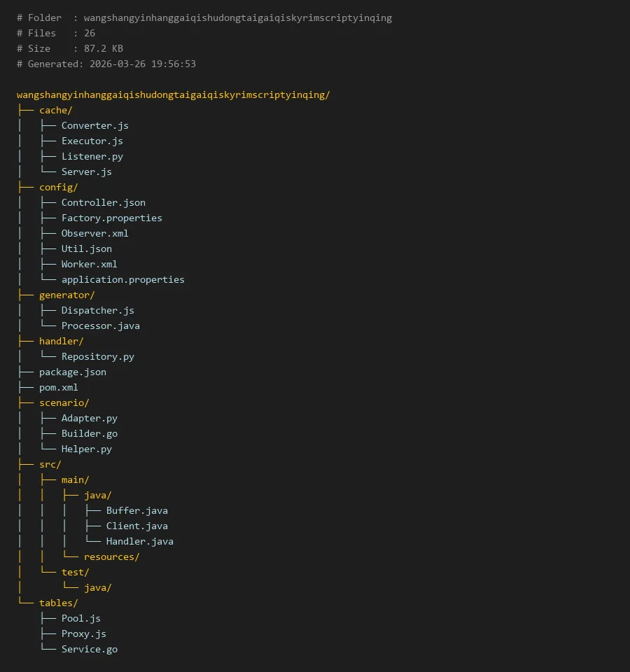Click the main/ folder under src
Viewport: 630px width, 672px height.
(x=75, y=480)
